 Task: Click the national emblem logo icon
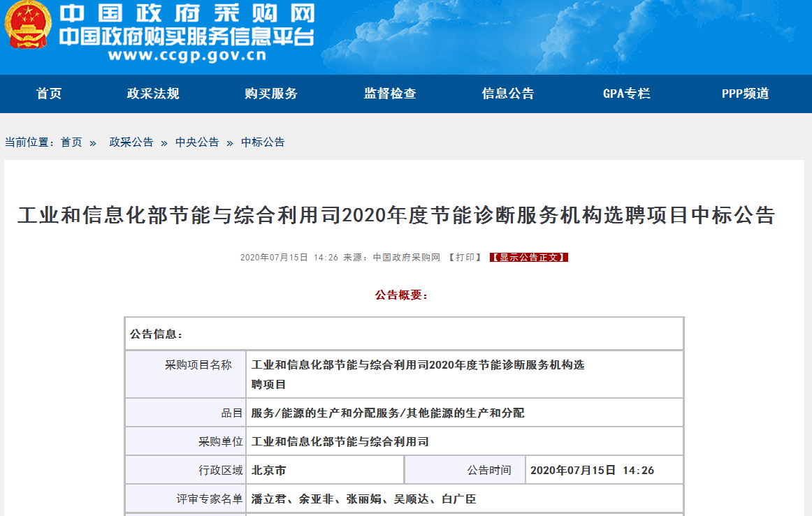28,27
